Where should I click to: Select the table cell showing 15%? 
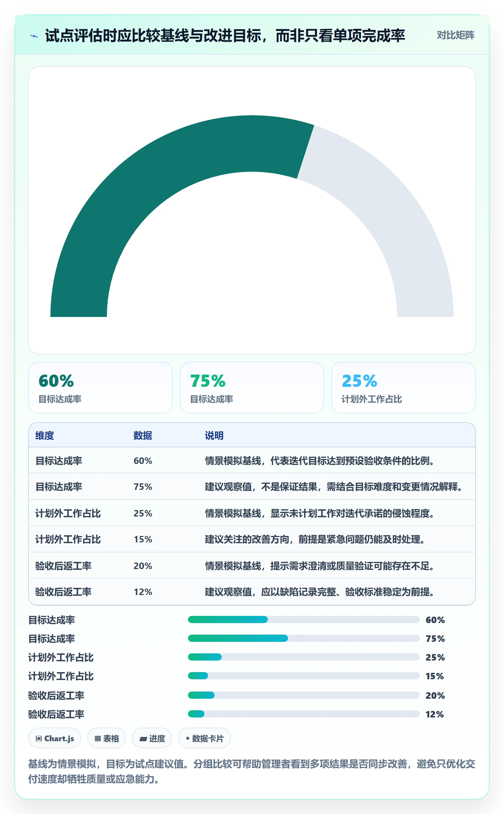click(x=143, y=539)
